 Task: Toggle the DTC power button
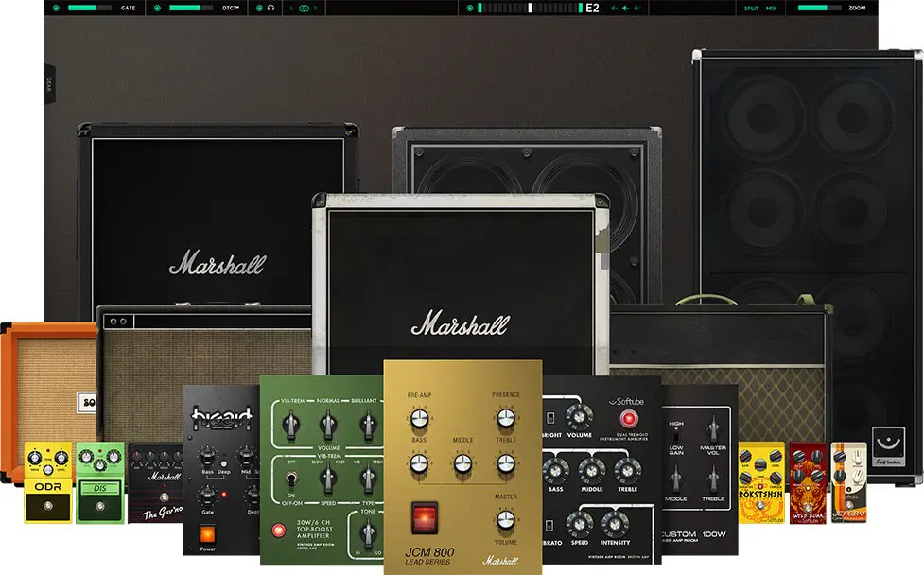pos(156,8)
